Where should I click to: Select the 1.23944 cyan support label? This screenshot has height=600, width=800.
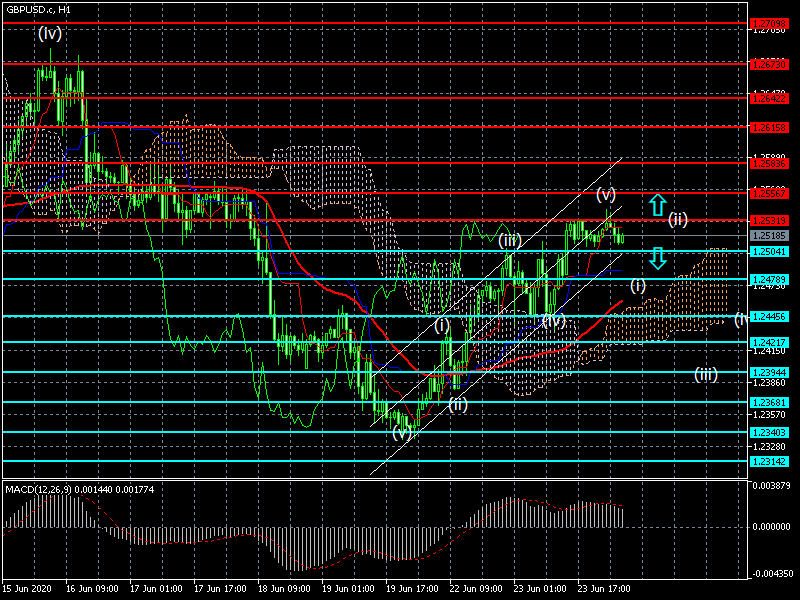[x=768, y=372]
